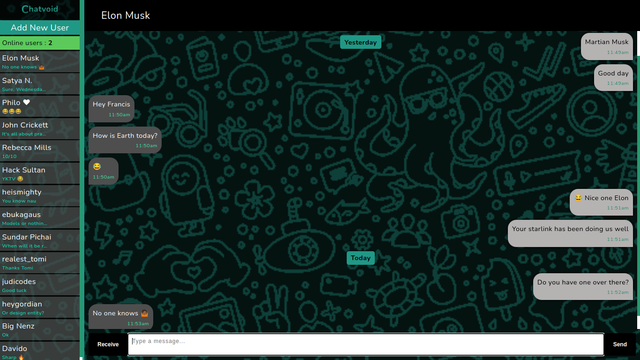The height and width of the screenshot is (360, 640).
Task: Click the Nice one Elon message
Action: pos(601,202)
